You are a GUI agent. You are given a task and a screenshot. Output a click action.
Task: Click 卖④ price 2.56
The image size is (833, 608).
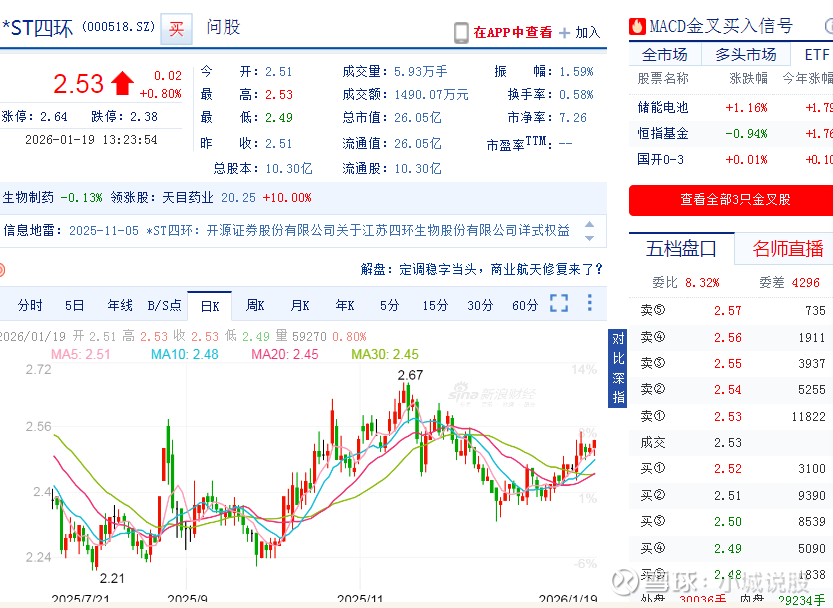click(727, 337)
